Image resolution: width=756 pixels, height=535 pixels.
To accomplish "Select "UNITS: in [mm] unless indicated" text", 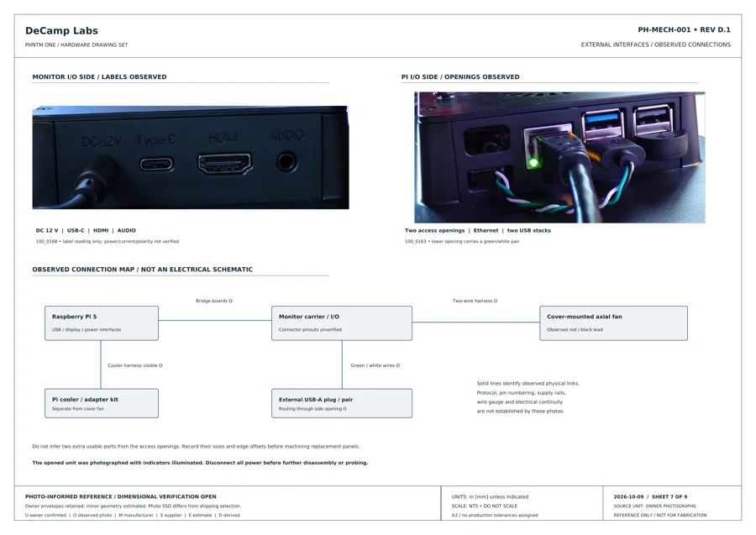I will 490,496.
